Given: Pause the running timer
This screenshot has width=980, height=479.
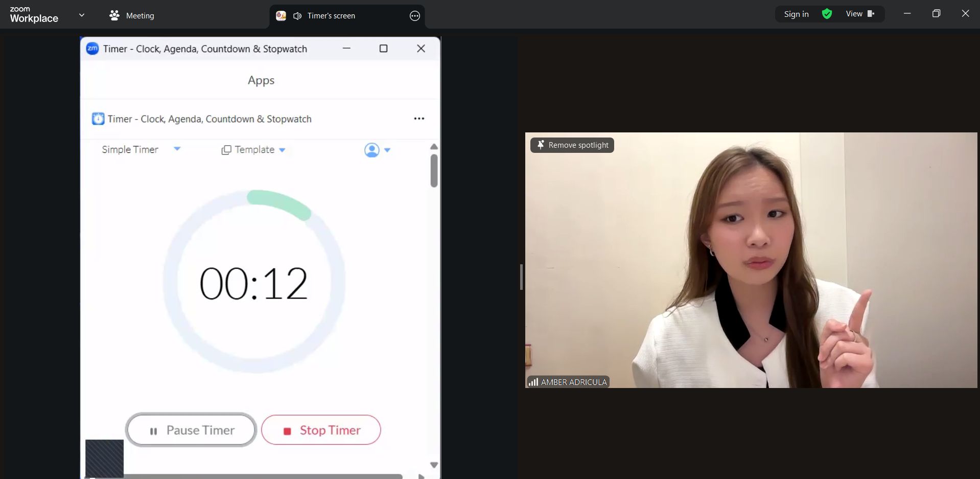Looking at the screenshot, I should (x=191, y=430).
